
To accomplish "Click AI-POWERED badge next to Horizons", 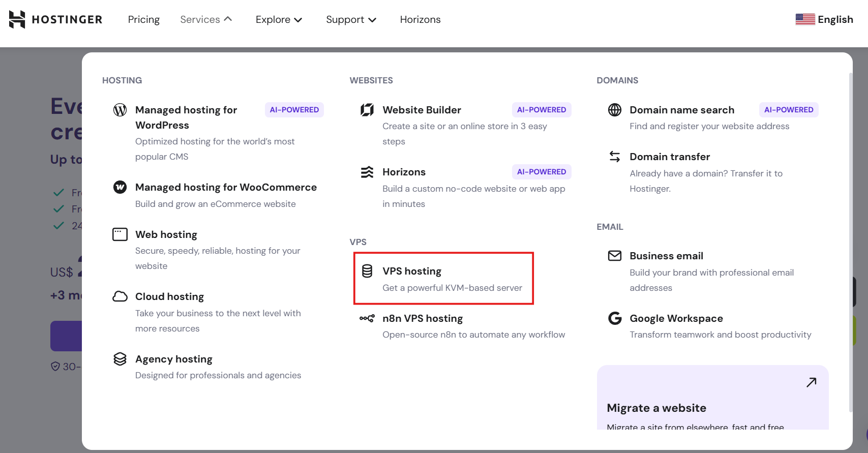I will [542, 172].
